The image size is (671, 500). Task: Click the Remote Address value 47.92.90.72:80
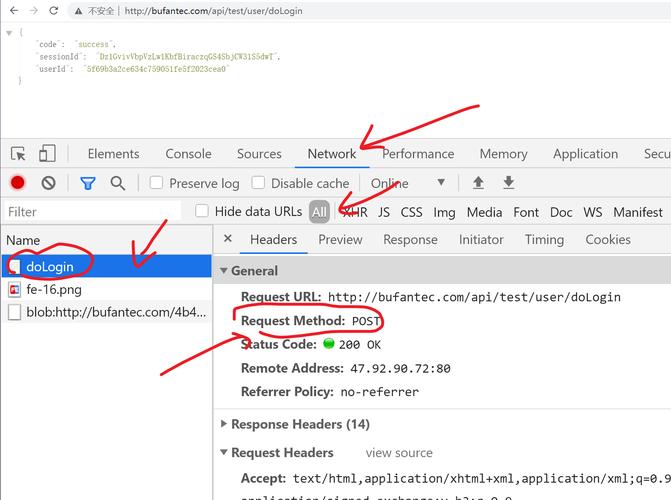coord(400,368)
